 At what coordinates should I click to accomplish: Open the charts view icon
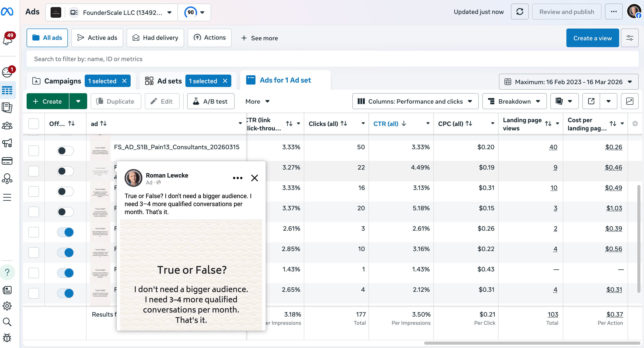[630, 101]
